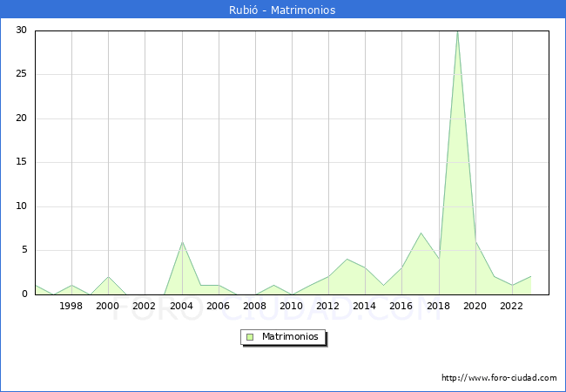Select the 1998 x-axis label

click(x=71, y=306)
